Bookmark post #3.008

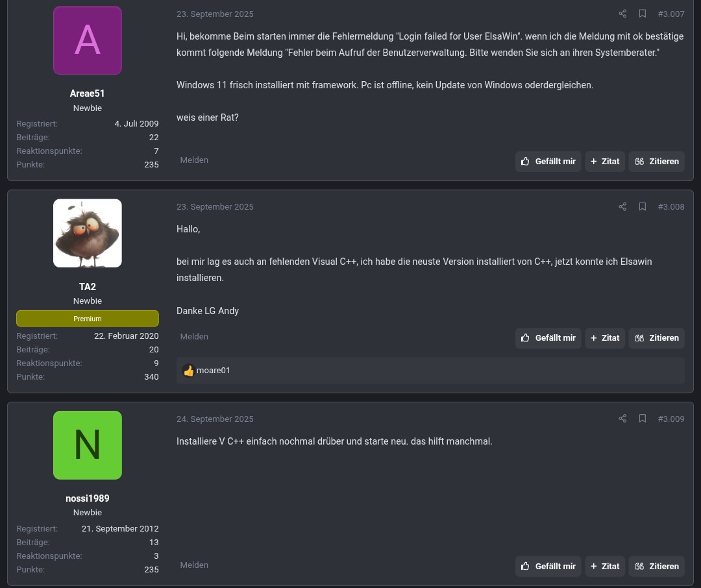643,206
